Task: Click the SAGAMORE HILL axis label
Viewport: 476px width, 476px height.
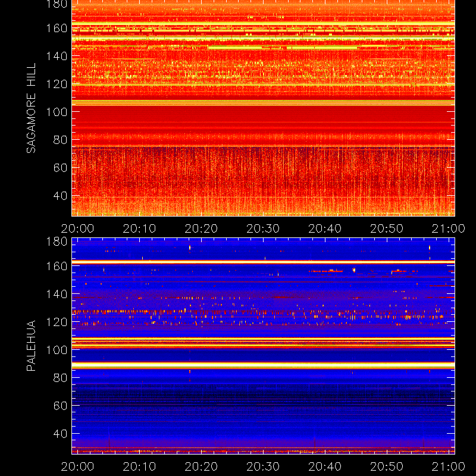Action: coord(31,108)
